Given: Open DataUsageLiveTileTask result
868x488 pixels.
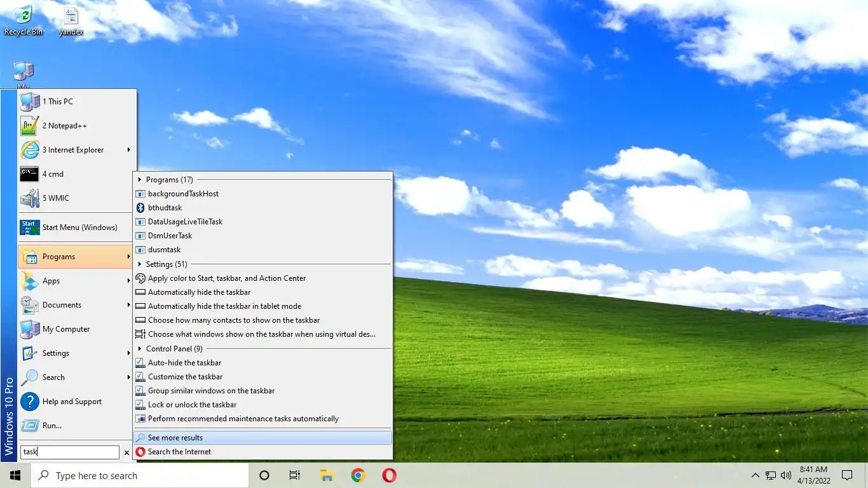Looking at the screenshot, I should click(263, 222).
